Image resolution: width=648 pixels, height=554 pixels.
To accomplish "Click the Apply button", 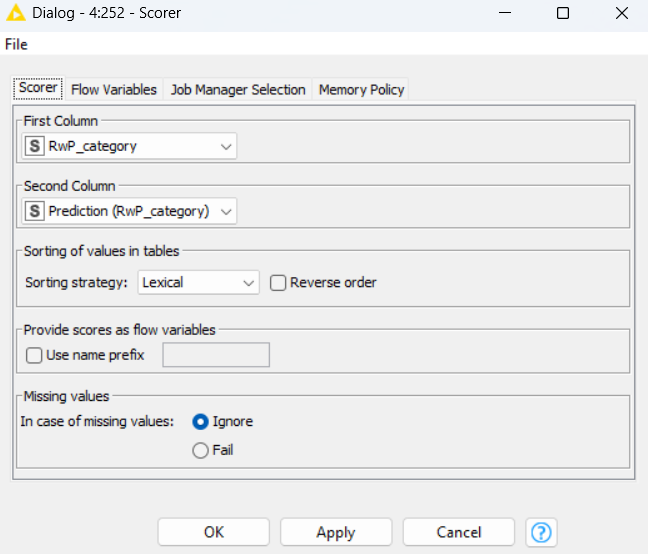I will click(336, 532).
